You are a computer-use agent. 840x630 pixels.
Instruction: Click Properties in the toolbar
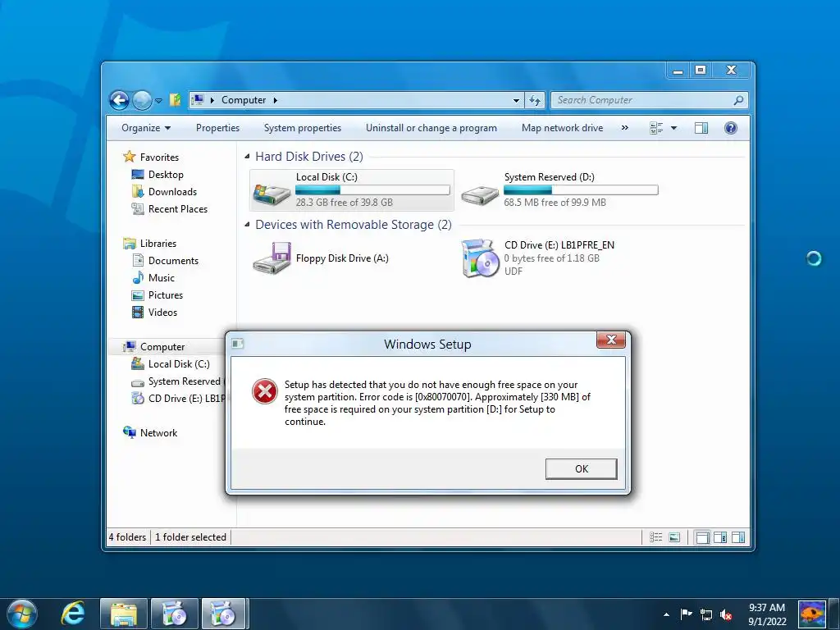click(x=217, y=128)
